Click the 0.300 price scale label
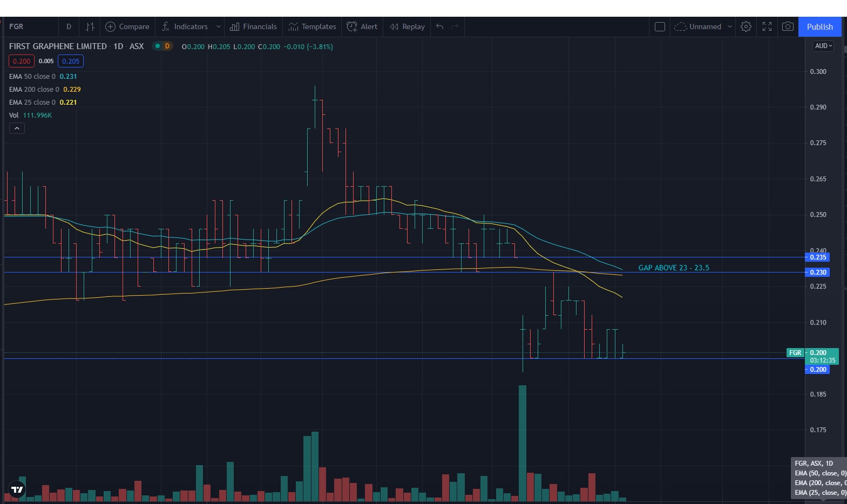847x504 pixels. pyautogui.click(x=818, y=72)
